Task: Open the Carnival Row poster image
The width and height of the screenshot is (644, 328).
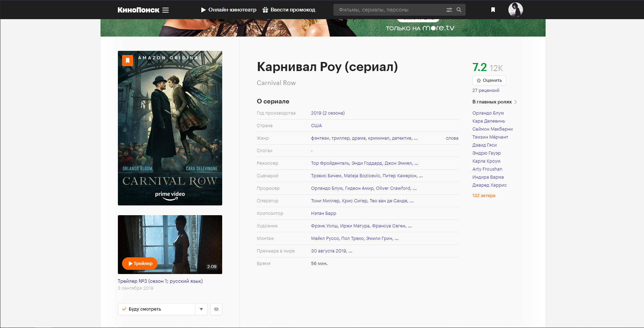Action: 170,128
